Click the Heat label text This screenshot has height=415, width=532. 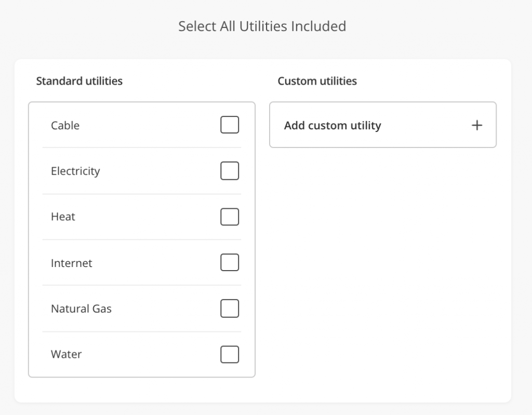point(63,217)
